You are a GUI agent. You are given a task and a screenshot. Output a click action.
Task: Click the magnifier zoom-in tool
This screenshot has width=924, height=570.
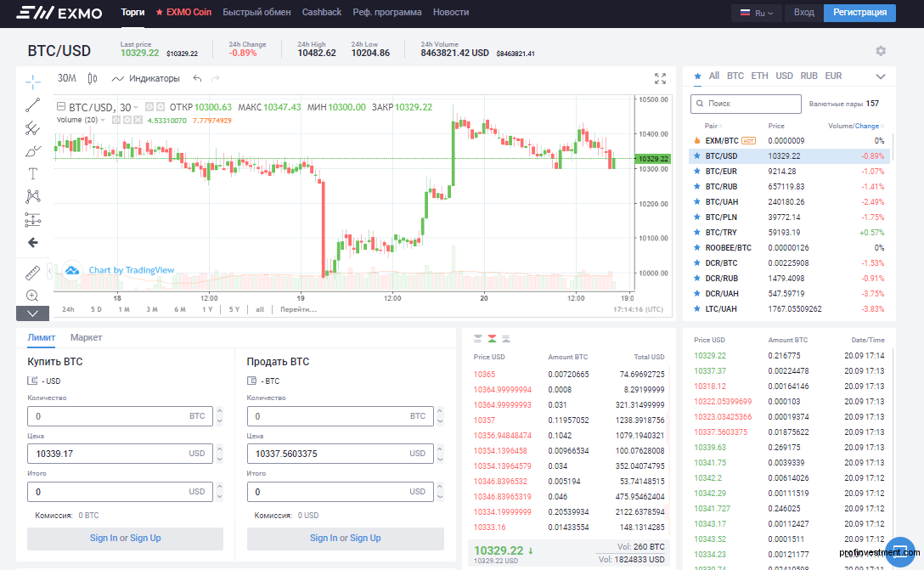[x=32, y=296]
